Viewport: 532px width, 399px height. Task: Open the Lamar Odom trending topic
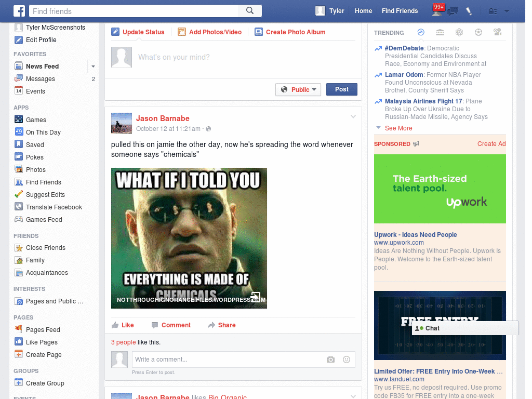click(404, 75)
